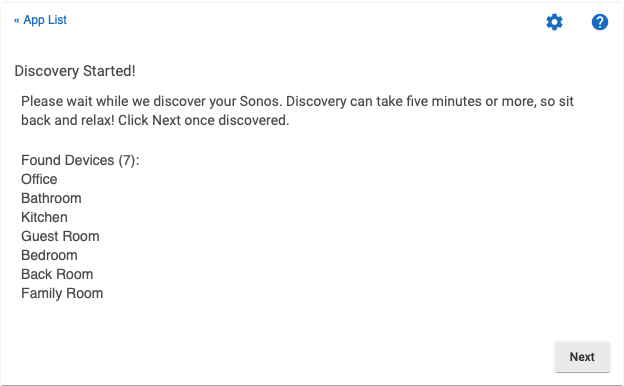Click the Found Devices (7) label

(x=80, y=160)
